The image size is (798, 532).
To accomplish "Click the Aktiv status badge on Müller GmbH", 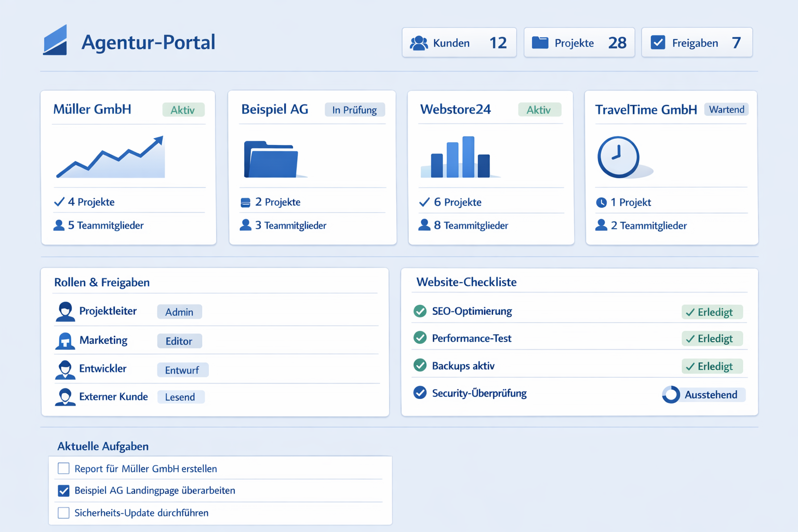I will pos(183,110).
